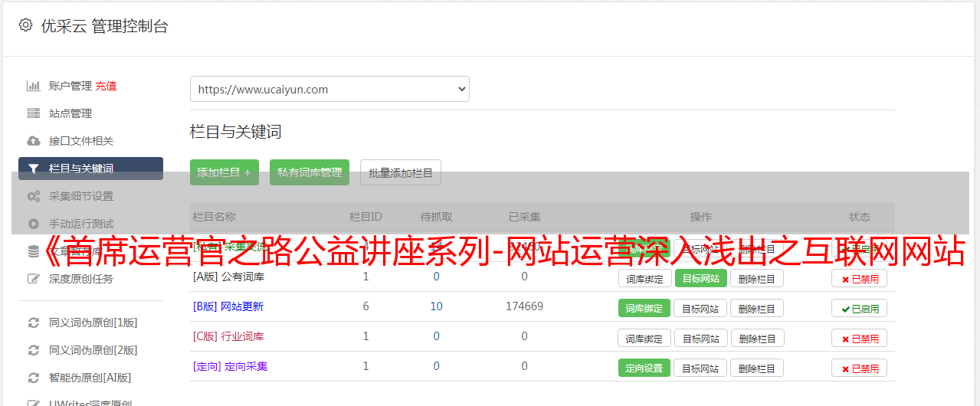Click the 批量添加栏目 button
This screenshot has width=980, height=406.
(401, 172)
